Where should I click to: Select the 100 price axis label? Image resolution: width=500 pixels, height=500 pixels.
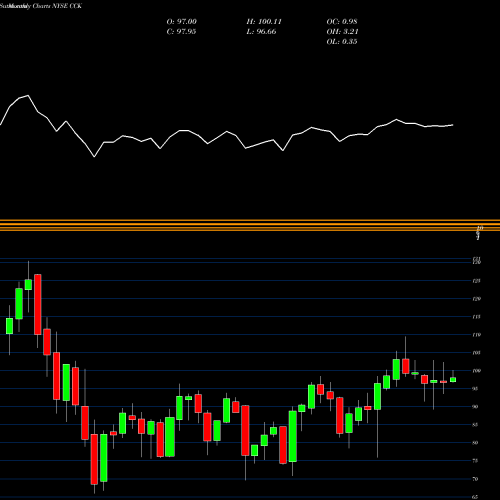[x=476, y=371]
